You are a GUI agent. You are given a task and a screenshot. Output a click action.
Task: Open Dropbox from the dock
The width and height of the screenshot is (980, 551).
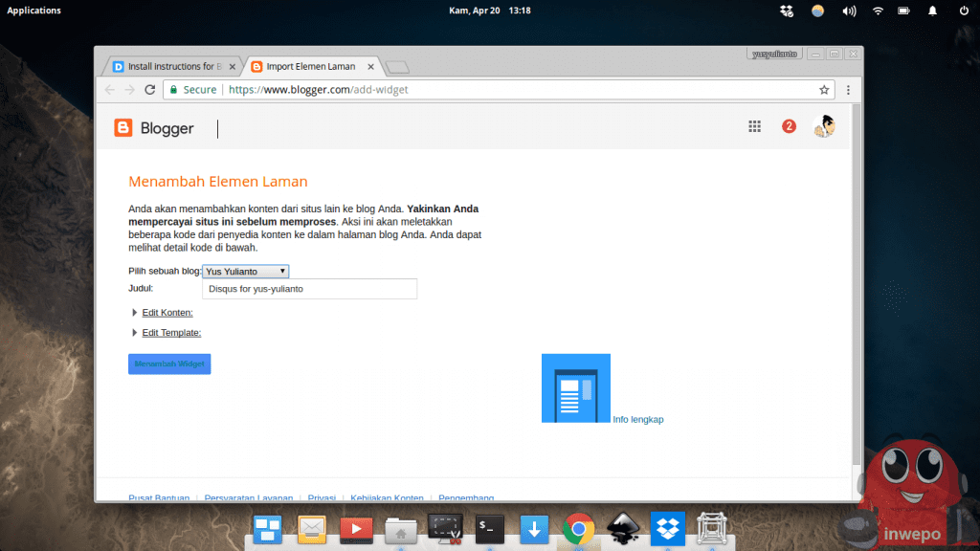coord(667,528)
